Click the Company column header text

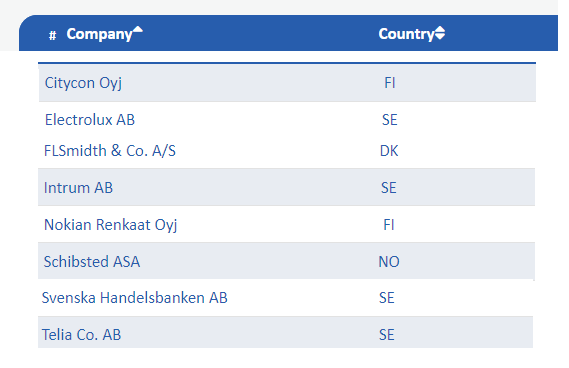tap(99, 34)
